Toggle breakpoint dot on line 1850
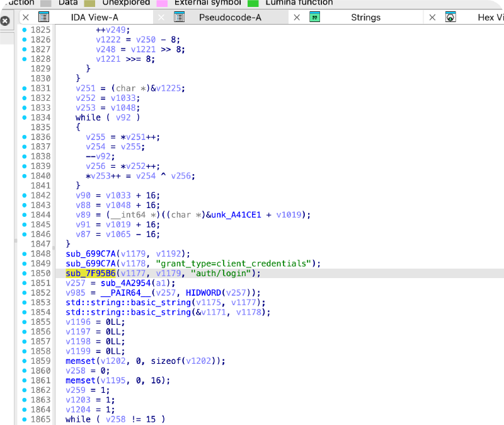504x425 pixels. (25, 273)
